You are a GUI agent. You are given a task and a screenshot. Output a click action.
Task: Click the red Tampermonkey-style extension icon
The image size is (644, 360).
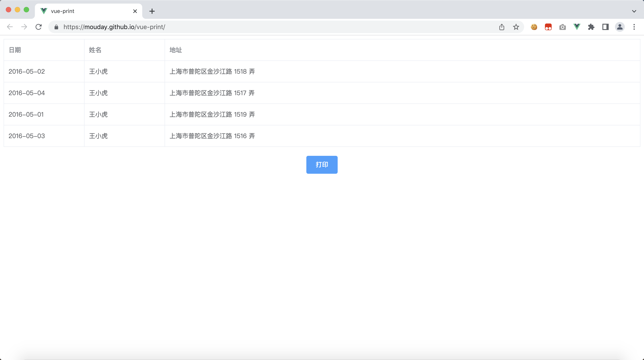click(548, 27)
